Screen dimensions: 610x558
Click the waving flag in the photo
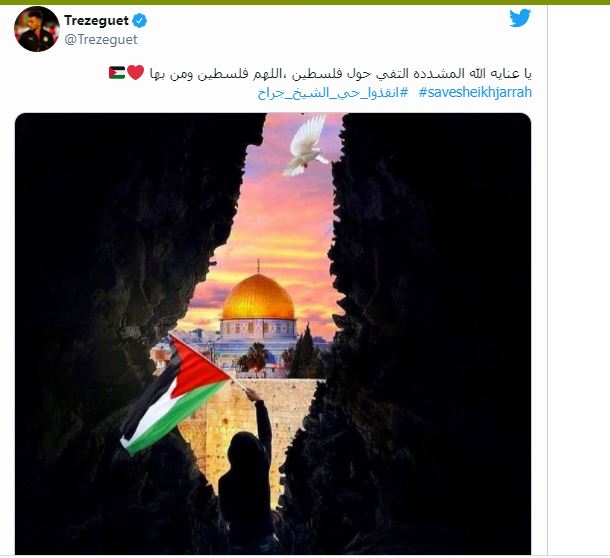click(175, 396)
